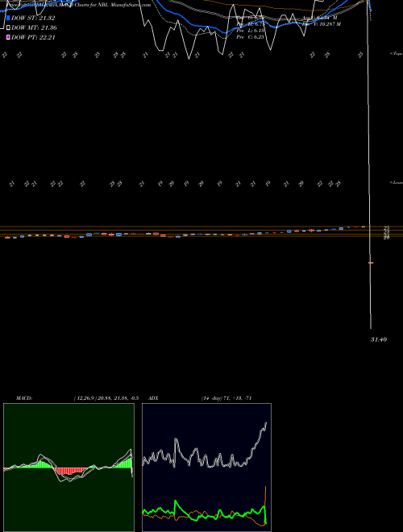Image resolution: width=403 pixels, height=532 pixels.
Task: Click the magenta DOW PT legend swatch
Action: pyautogui.click(x=9, y=37)
